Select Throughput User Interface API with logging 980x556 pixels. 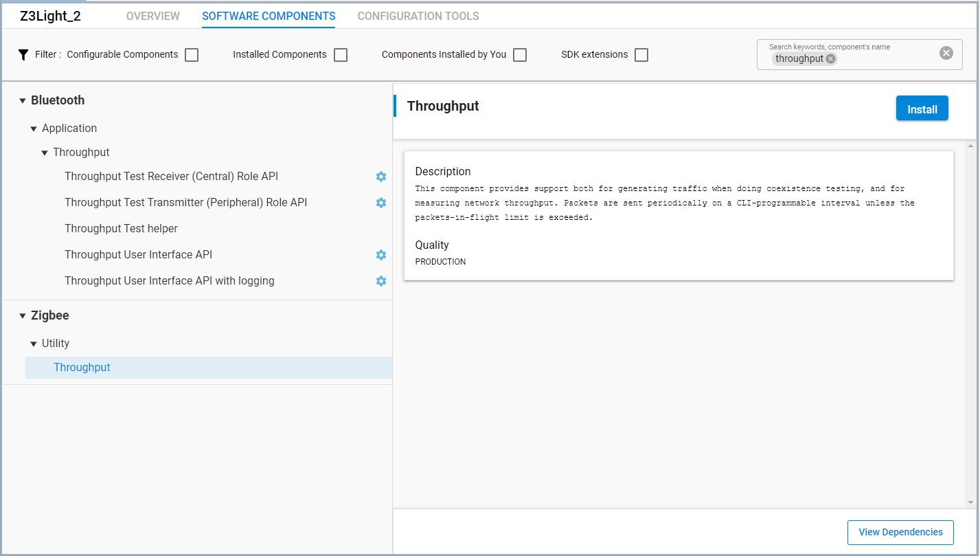pyautogui.click(x=170, y=281)
